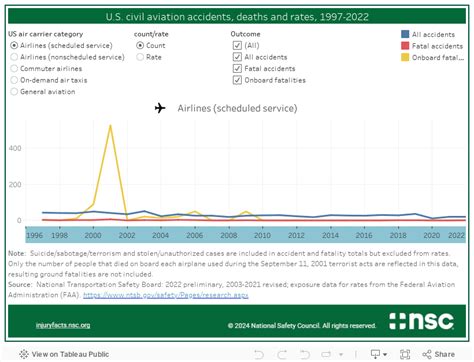Click the Redo icon in Tableau toolbar
474x362 pixels.
(283, 354)
